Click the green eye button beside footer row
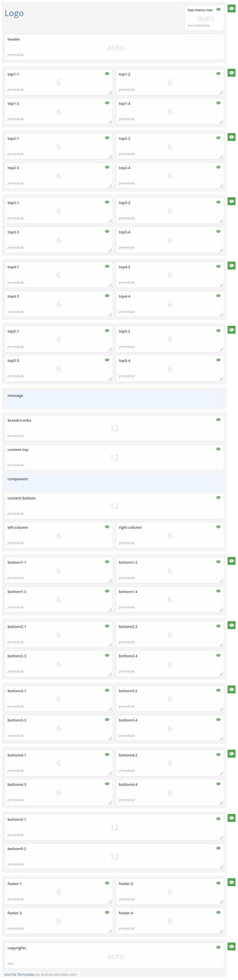The image size is (238, 980). click(231, 882)
